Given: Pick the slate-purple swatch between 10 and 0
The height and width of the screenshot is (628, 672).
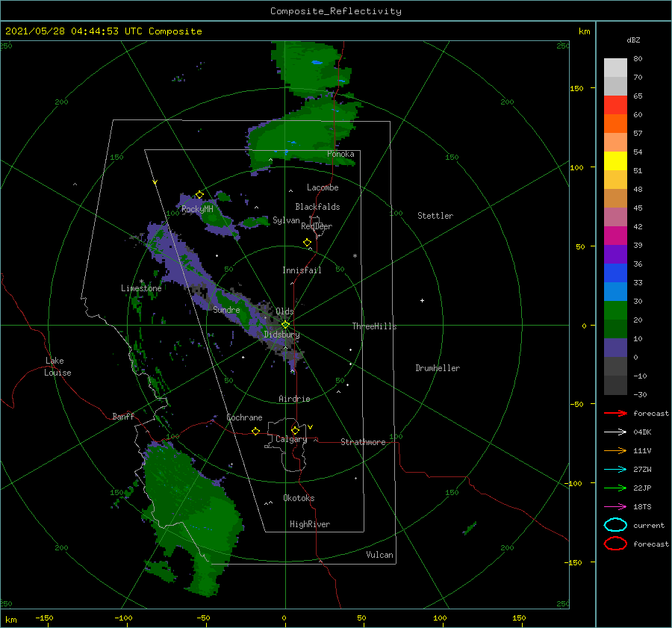Looking at the screenshot, I should 615,348.
